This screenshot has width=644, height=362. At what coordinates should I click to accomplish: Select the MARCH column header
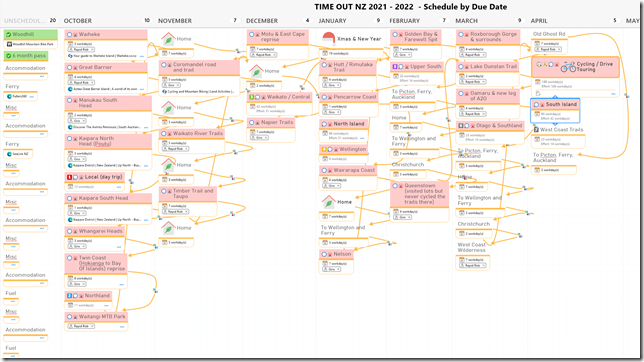coord(467,21)
